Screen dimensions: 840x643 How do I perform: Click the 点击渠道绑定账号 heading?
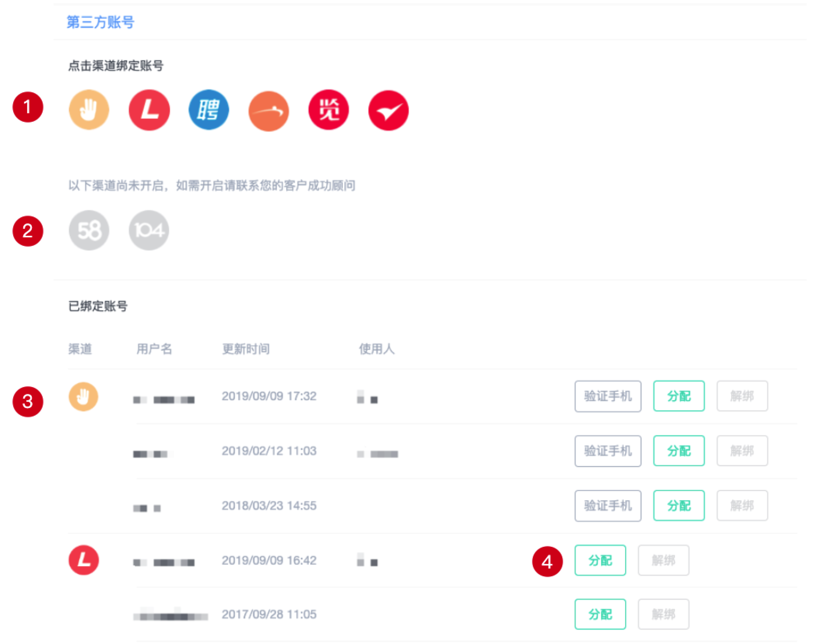[x=116, y=66]
